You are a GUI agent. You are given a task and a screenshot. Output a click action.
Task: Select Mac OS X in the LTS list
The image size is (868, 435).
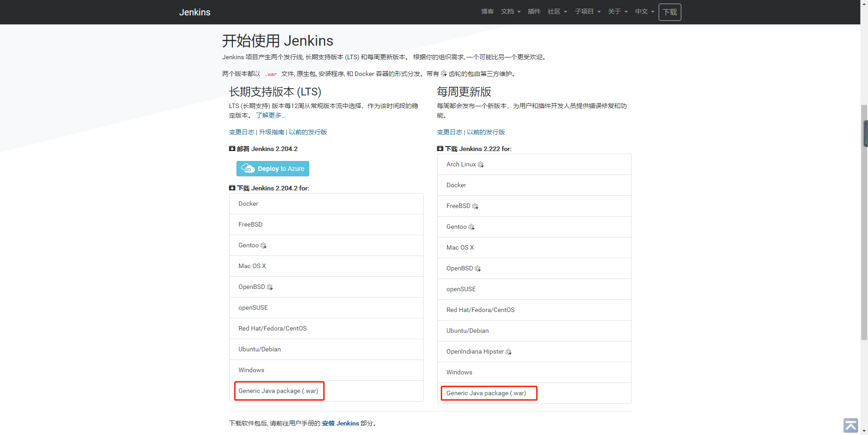(326, 266)
